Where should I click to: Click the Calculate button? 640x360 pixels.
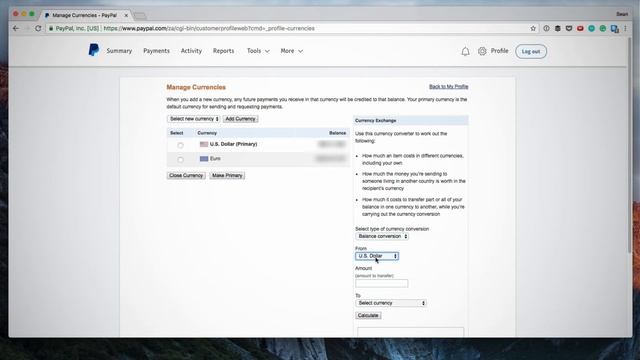pos(368,316)
